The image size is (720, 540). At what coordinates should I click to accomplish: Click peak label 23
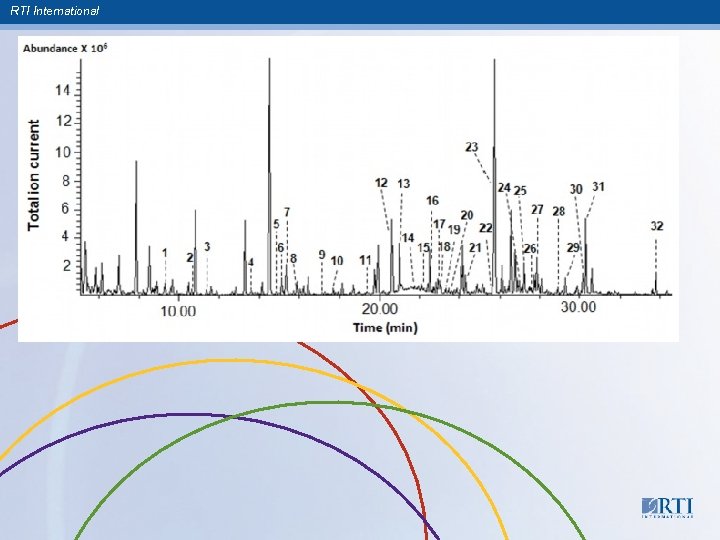[472, 147]
